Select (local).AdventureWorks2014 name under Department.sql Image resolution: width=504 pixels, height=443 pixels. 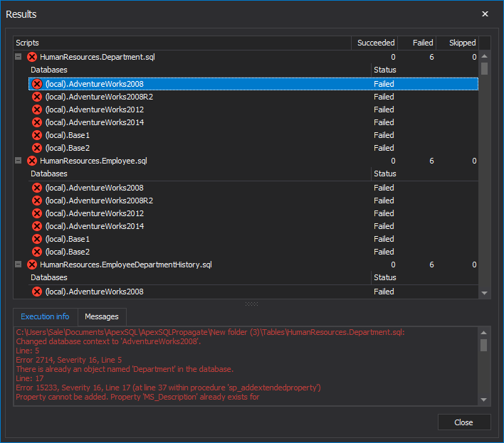[x=95, y=122]
